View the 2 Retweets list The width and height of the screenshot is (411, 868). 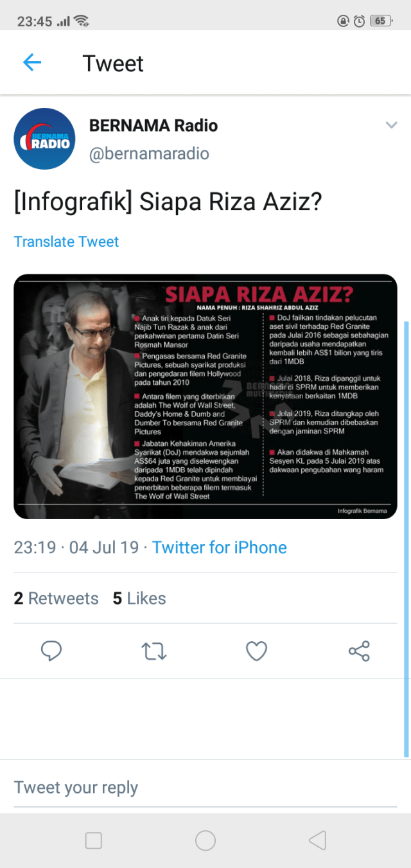[x=56, y=598]
